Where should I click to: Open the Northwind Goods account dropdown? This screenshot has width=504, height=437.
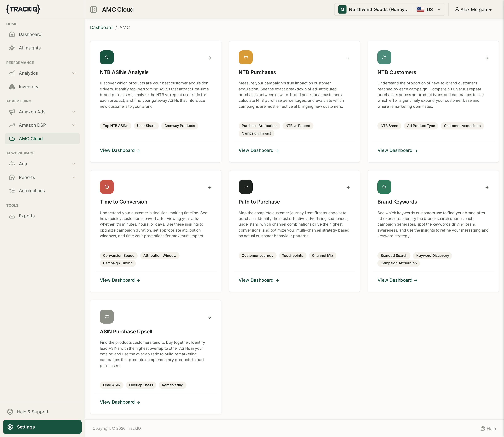(389, 9)
